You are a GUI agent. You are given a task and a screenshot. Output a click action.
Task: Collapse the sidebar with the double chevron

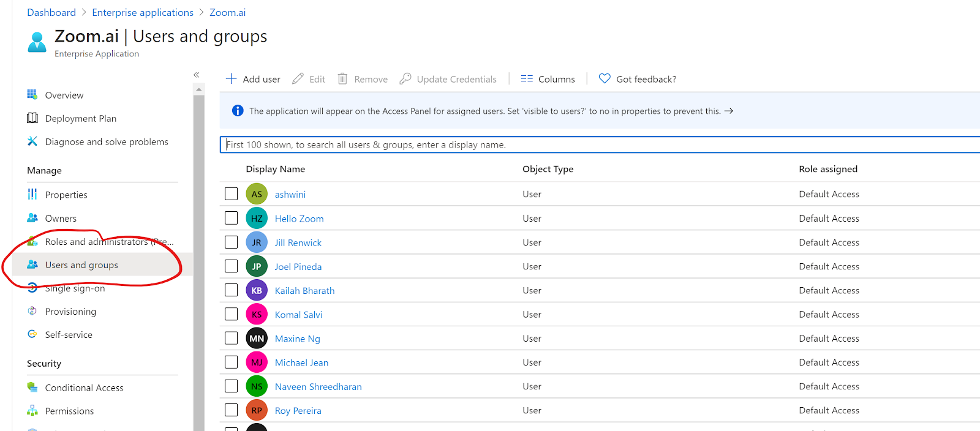197,75
